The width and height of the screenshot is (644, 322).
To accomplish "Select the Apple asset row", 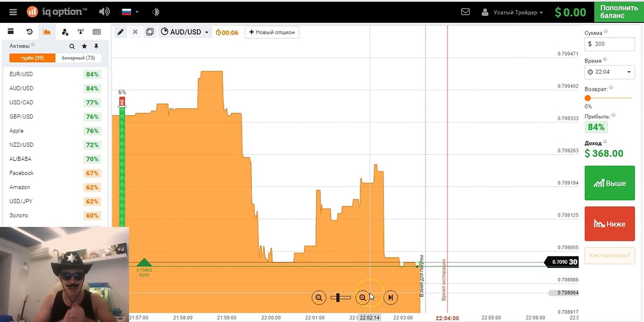I will (x=55, y=131).
